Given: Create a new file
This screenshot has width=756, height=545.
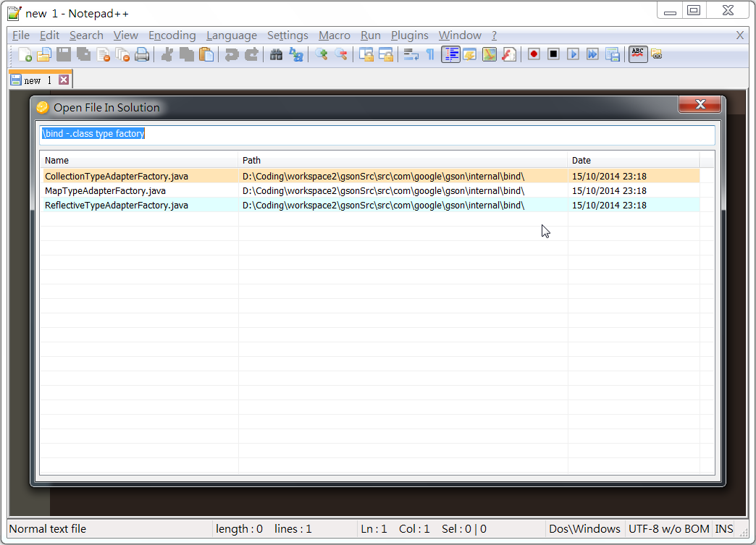Looking at the screenshot, I should click(24, 54).
